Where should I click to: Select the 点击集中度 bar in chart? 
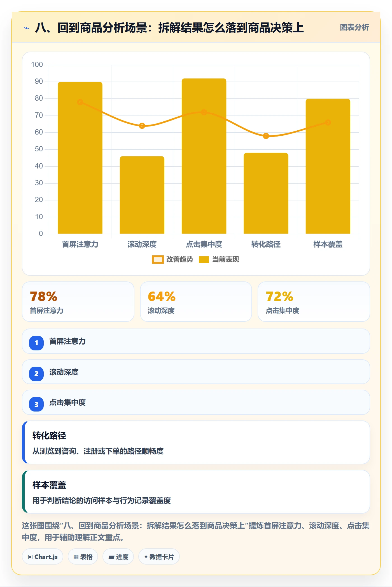click(204, 156)
